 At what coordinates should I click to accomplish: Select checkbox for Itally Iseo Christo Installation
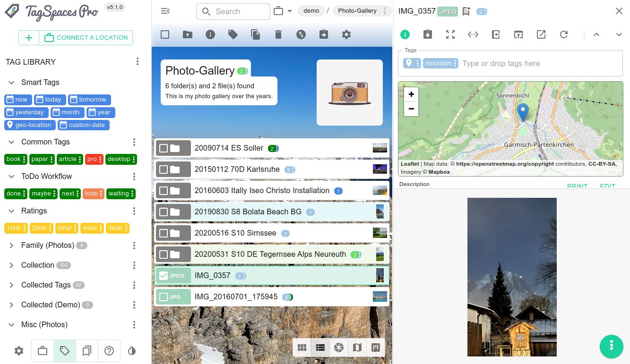click(x=164, y=191)
